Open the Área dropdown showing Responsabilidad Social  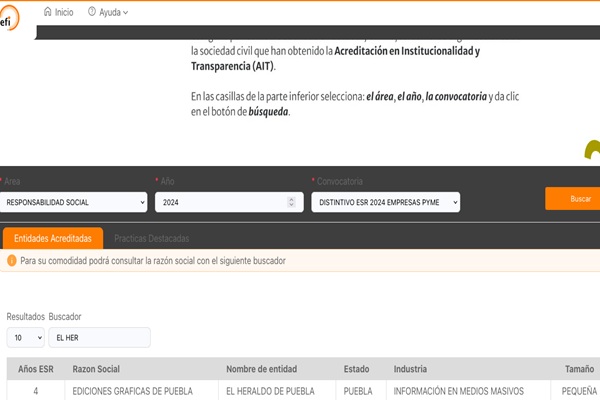[x=74, y=202]
